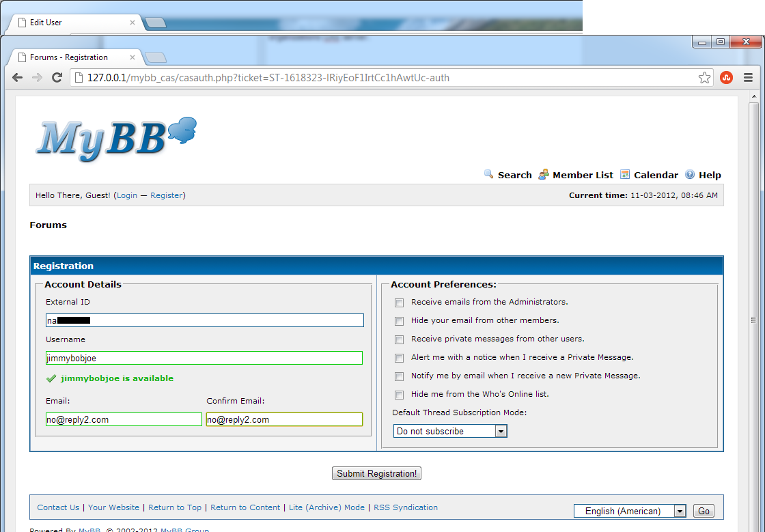This screenshot has height=532, width=765.
Task: Check alert me notice for Private Message
Action: [x=399, y=359]
